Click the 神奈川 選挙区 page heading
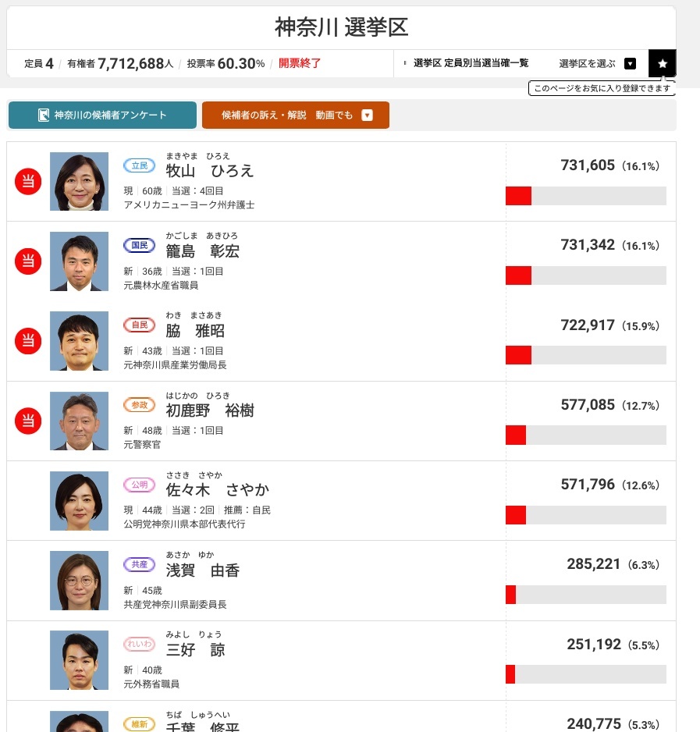 (341, 27)
